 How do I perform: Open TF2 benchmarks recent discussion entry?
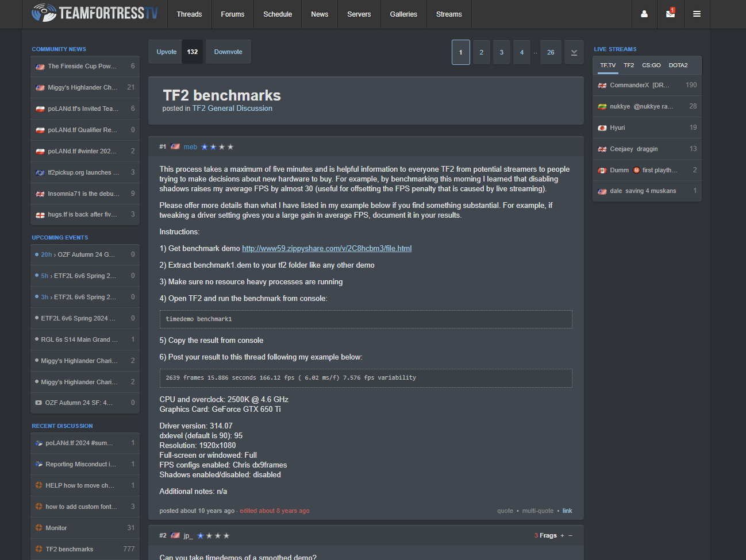click(x=85, y=549)
